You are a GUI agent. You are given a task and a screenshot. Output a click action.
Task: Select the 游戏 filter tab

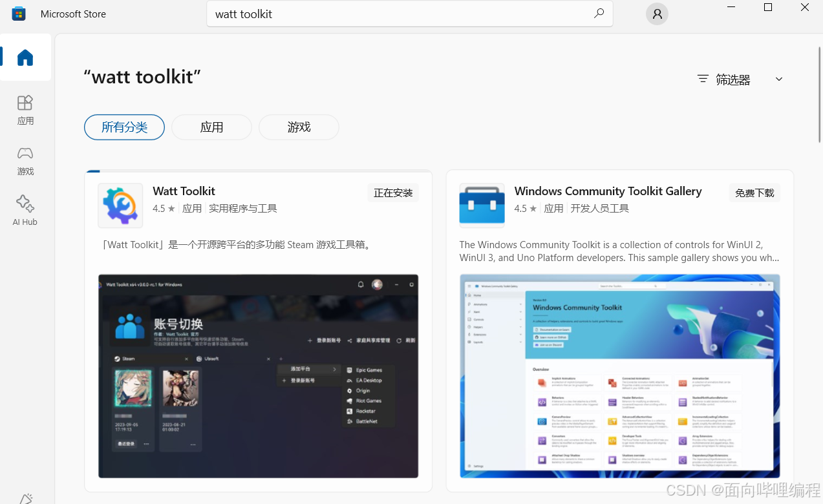point(299,127)
